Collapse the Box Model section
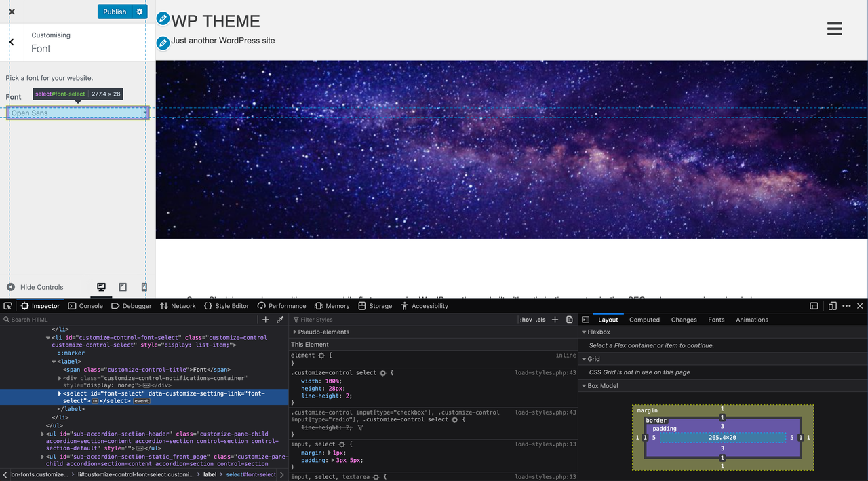The image size is (868, 481). click(x=584, y=386)
